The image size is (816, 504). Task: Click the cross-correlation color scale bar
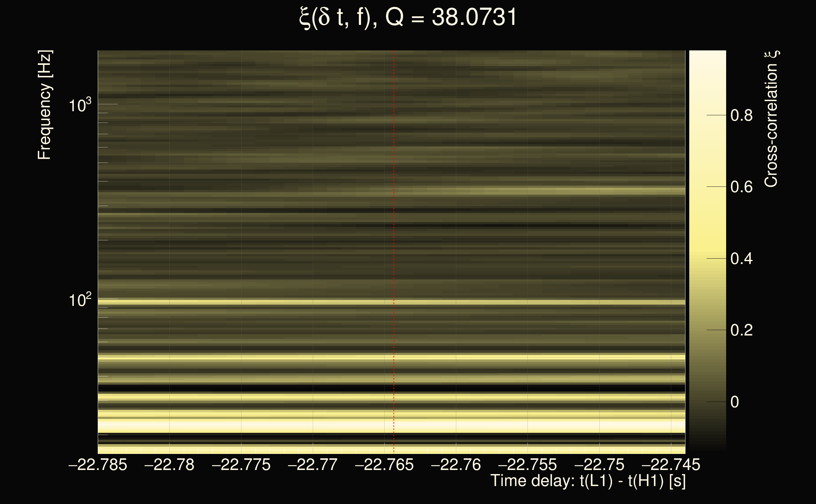click(708, 250)
